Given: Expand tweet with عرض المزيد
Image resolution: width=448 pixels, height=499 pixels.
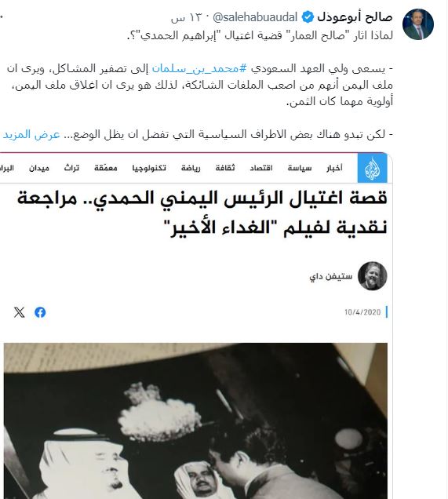Looking at the screenshot, I should (31, 134).
